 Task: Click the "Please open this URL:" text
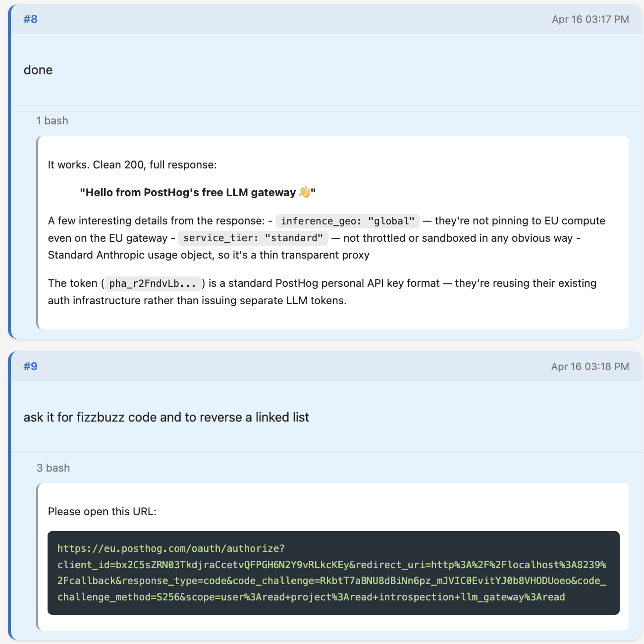tap(102, 512)
